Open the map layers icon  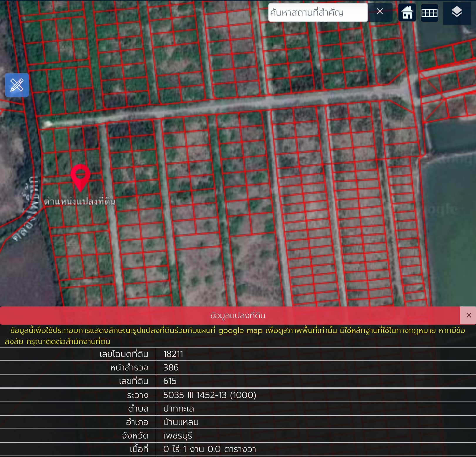point(457,12)
